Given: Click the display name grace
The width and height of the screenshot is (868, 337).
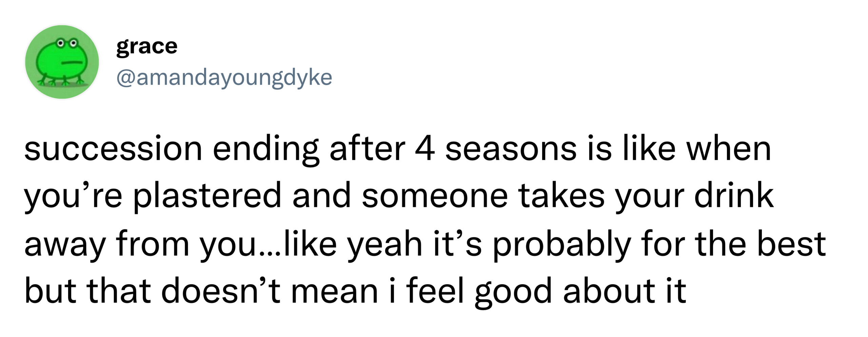Looking at the screenshot, I should [147, 46].
